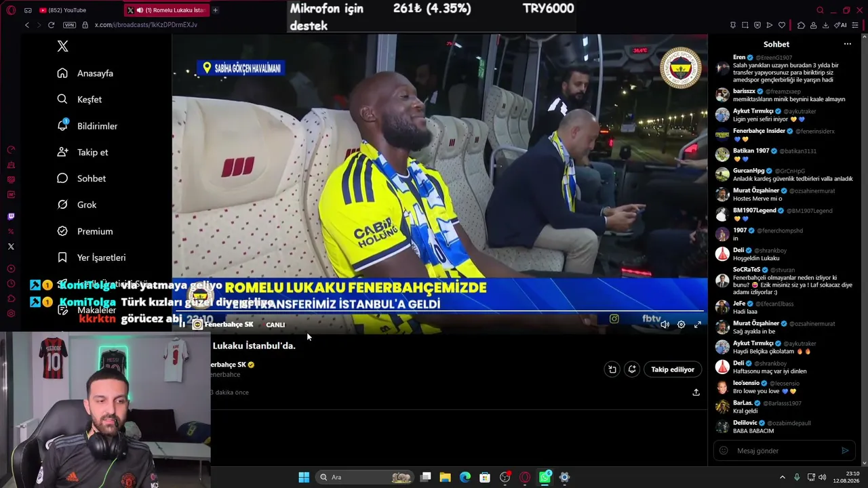Switch to the YouTube browser tab
This screenshot has width=868, height=488.
coord(63,10)
